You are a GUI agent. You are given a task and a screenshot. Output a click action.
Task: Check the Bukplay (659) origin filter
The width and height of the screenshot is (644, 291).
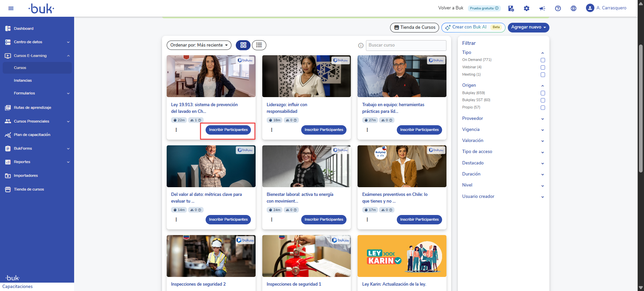(543, 93)
